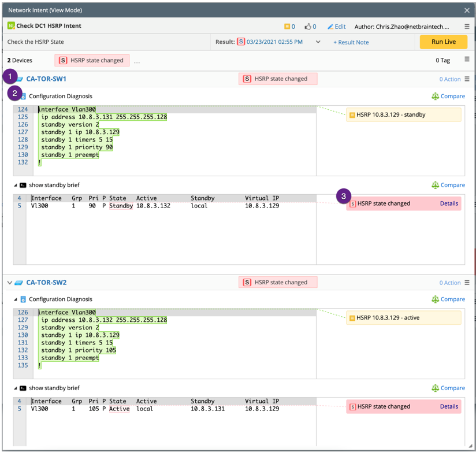Open the menu icon next to 0 Tag

[x=467, y=60]
